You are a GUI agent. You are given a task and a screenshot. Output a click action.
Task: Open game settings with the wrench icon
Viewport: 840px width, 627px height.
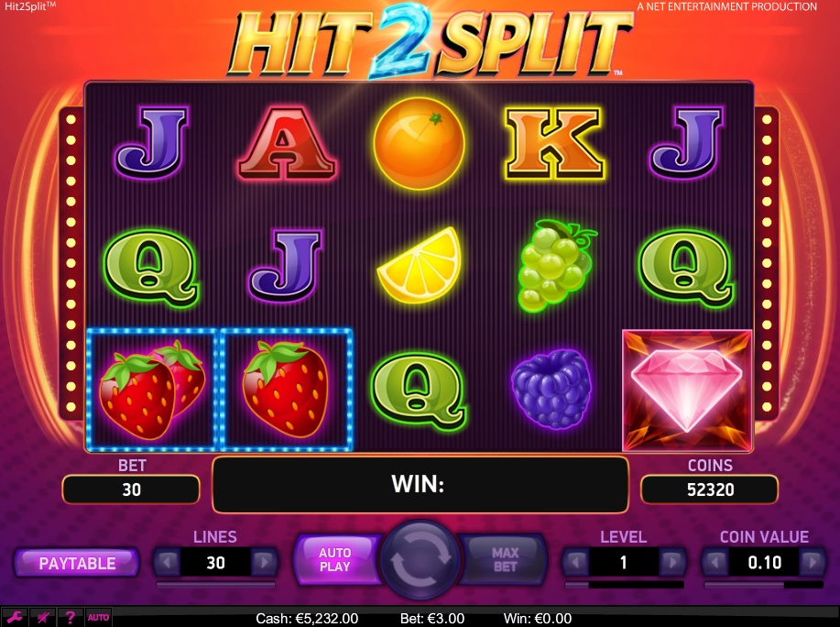tap(14, 617)
